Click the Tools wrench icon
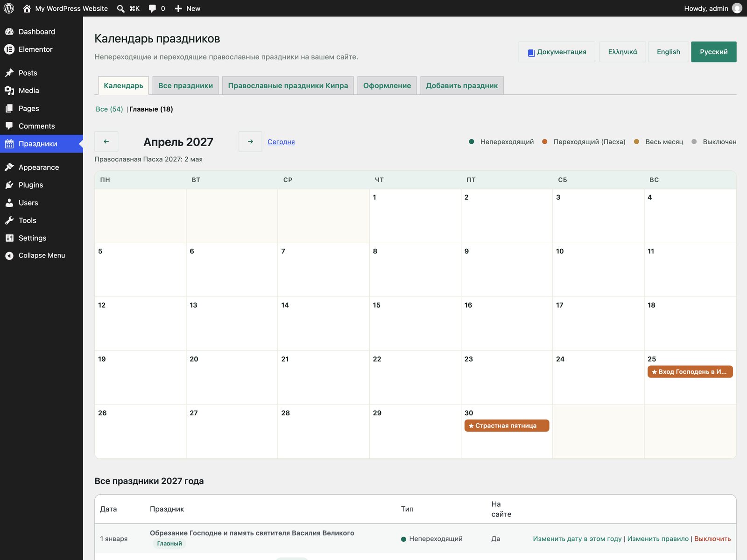 9,220
